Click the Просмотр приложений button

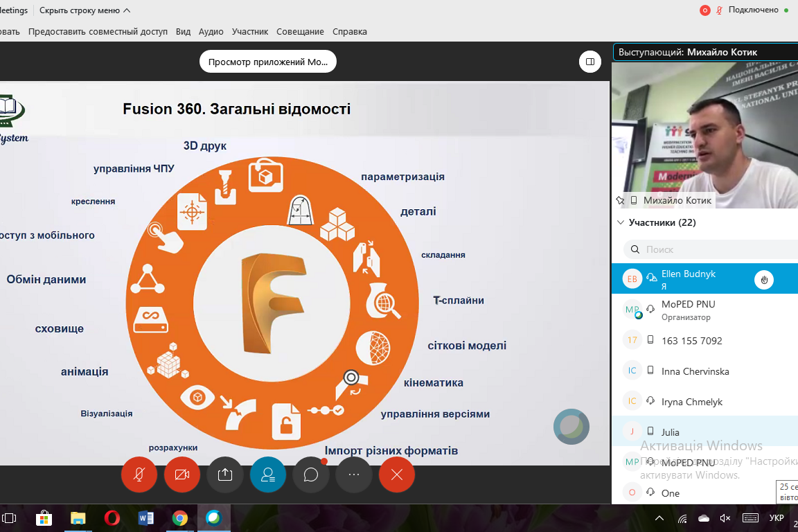click(x=268, y=62)
